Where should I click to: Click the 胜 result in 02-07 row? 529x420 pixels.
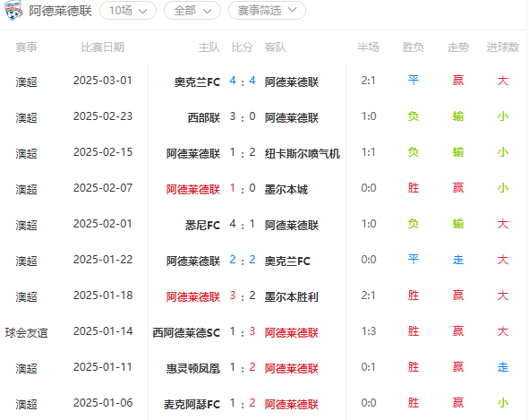pyautogui.click(x=413, y=188)
